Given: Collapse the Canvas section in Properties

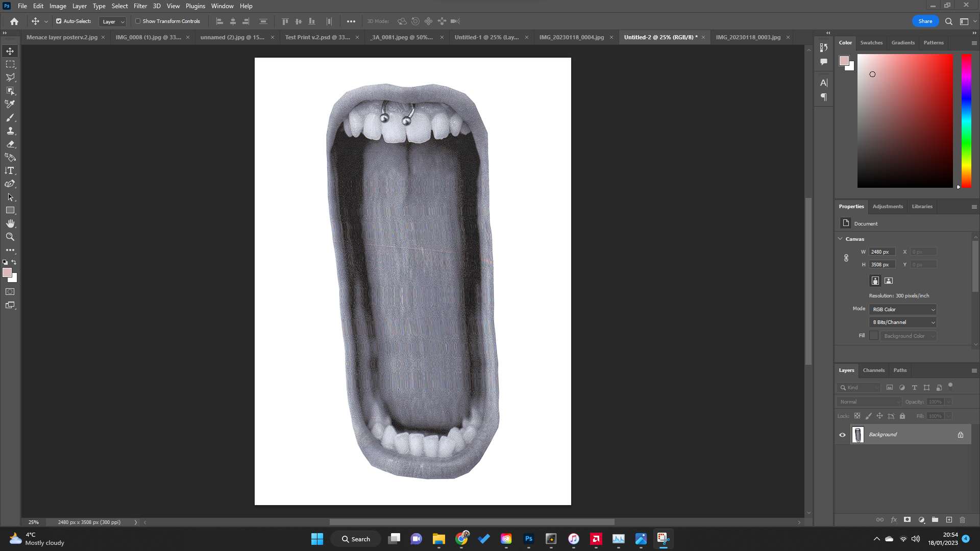Looking at the screenshot, I should point(840,239).
